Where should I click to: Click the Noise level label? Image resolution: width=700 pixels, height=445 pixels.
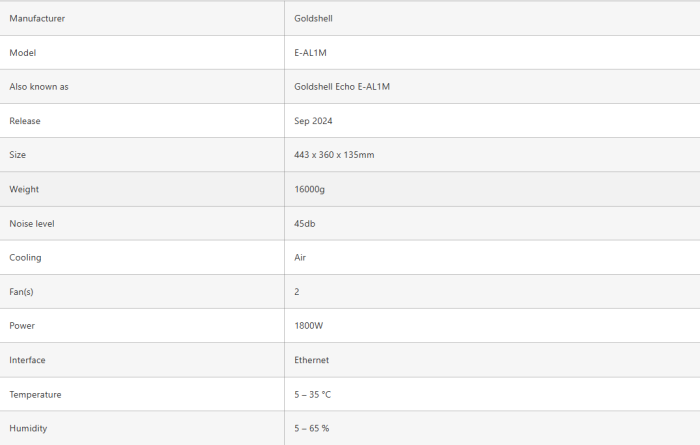(x=32, y=223)
